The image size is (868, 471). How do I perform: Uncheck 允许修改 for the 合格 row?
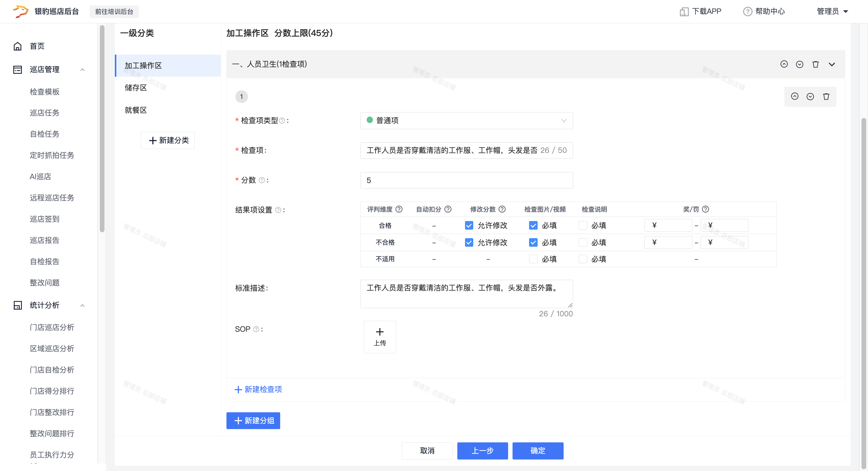469,225
